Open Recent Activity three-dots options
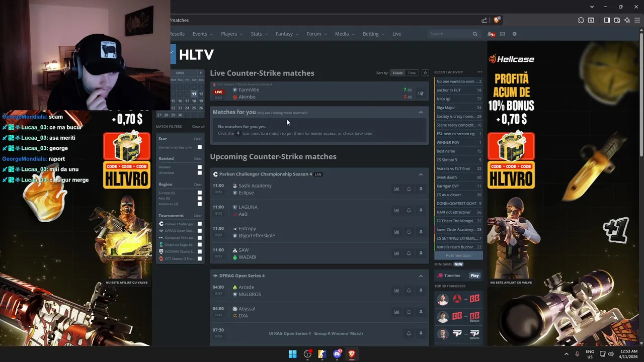 (x=479, y=72)
